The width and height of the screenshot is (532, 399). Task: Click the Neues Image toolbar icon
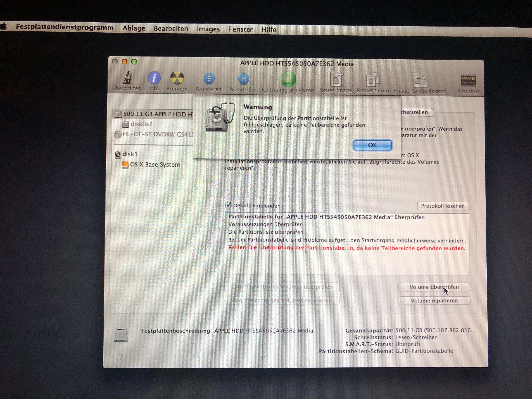click(336, 80)
